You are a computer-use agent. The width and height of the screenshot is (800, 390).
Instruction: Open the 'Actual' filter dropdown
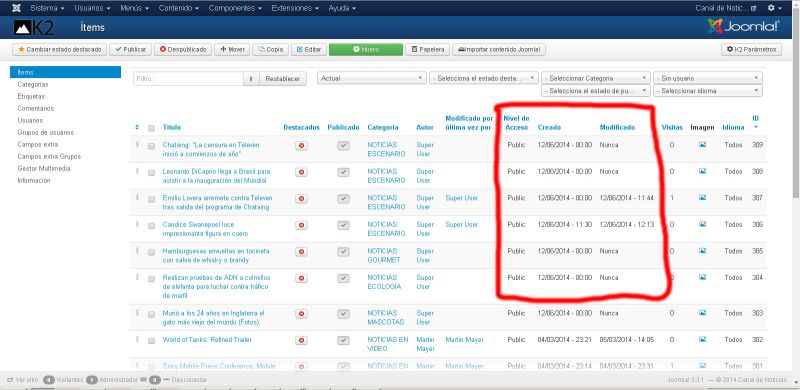coord(371,79)
